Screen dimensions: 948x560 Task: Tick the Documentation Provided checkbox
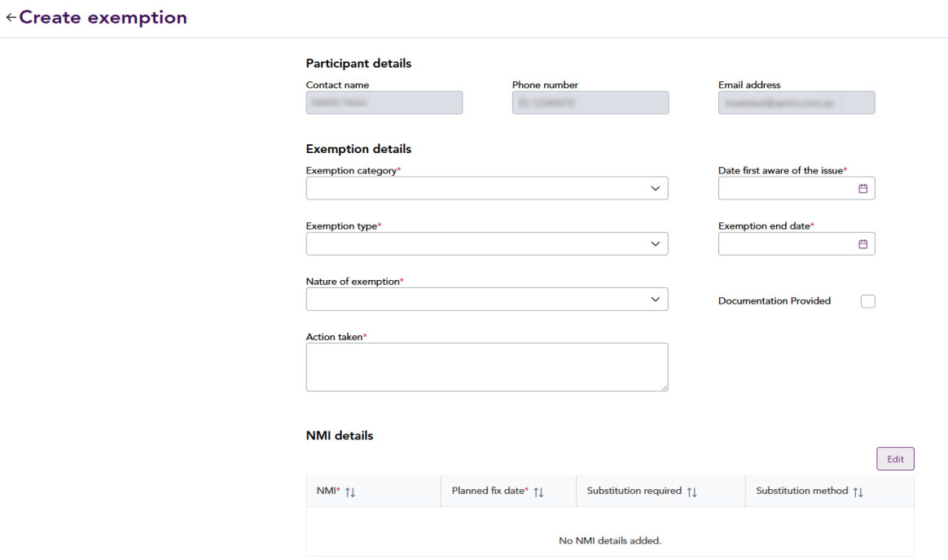click(x=867, y=301)
